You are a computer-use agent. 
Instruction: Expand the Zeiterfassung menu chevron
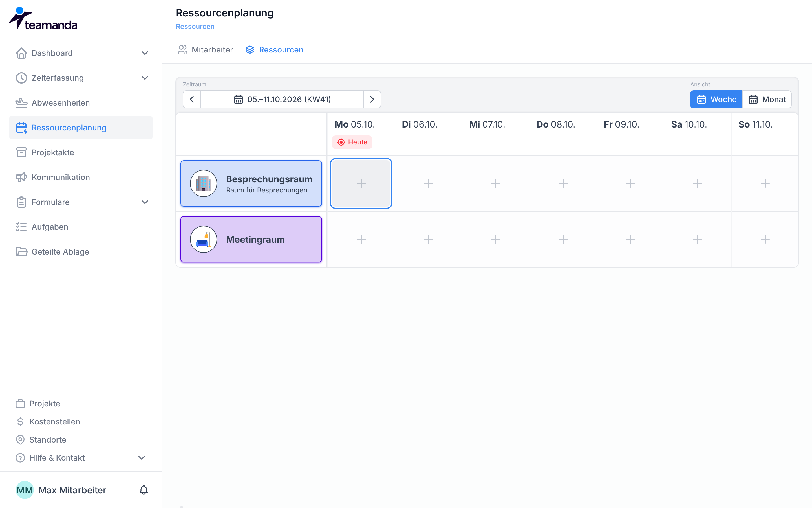(x=145, y=78)
